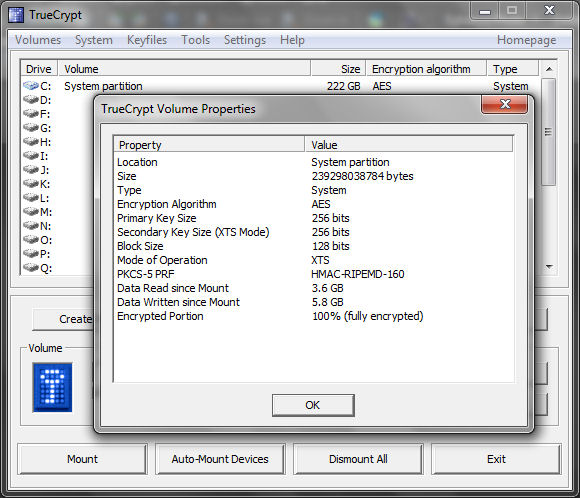This screenshot has height=498, width=580.
Task: Select the Data Read since Mount row
Action: point(313,288)
